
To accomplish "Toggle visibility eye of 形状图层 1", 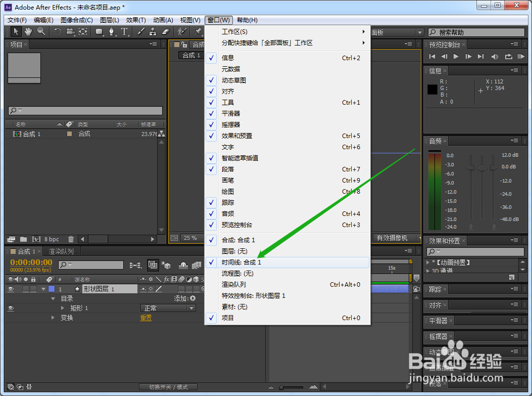I will (11, 289).
